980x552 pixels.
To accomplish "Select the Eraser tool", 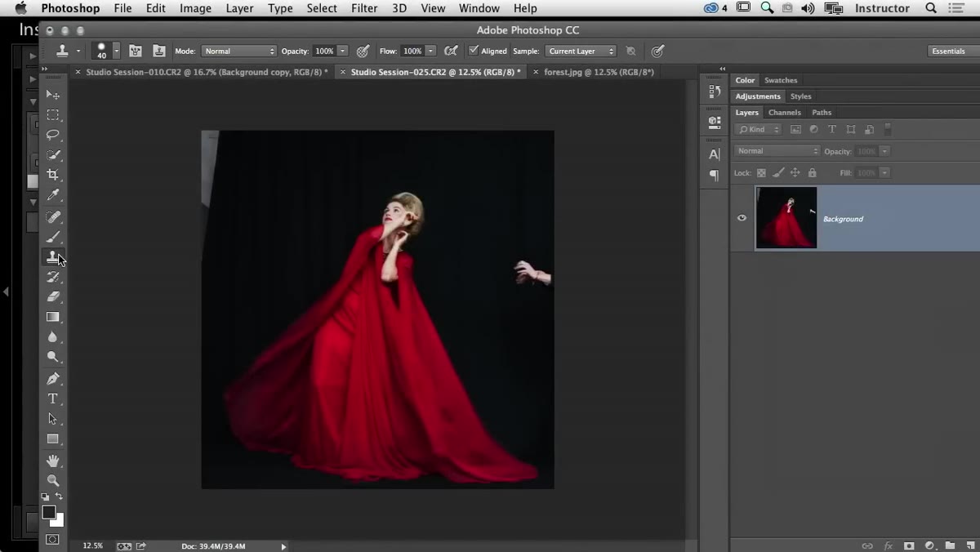I will click(53, 297).
